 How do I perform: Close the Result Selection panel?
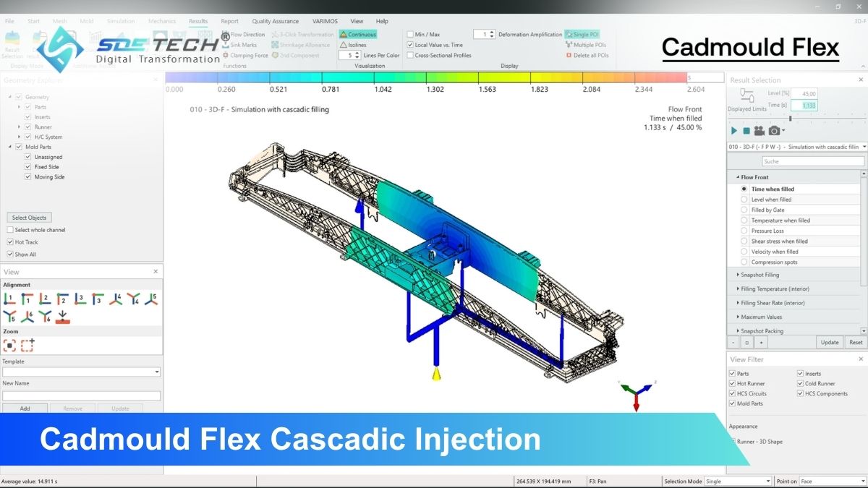tap(861, 80)
